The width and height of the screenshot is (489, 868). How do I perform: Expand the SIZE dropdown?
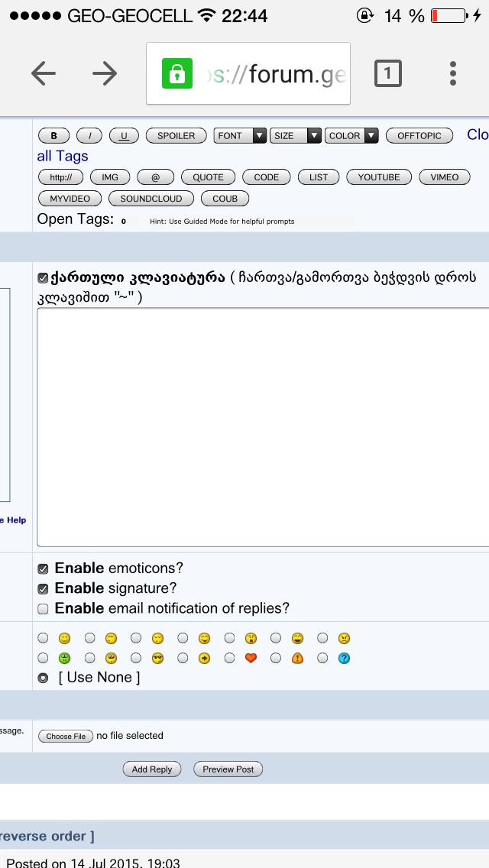296,136
